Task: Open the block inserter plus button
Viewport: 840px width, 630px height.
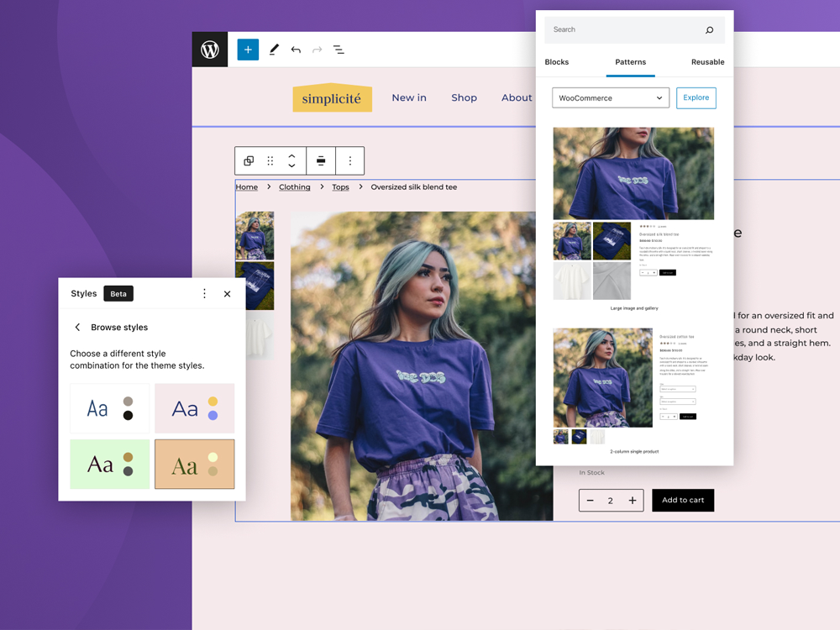Action: (248, 50)
